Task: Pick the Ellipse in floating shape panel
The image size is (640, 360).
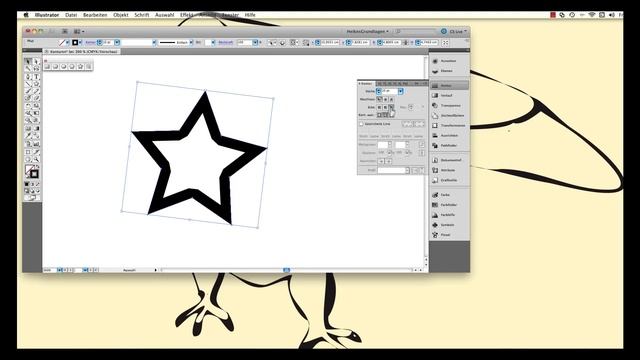Action: point(64,67)
